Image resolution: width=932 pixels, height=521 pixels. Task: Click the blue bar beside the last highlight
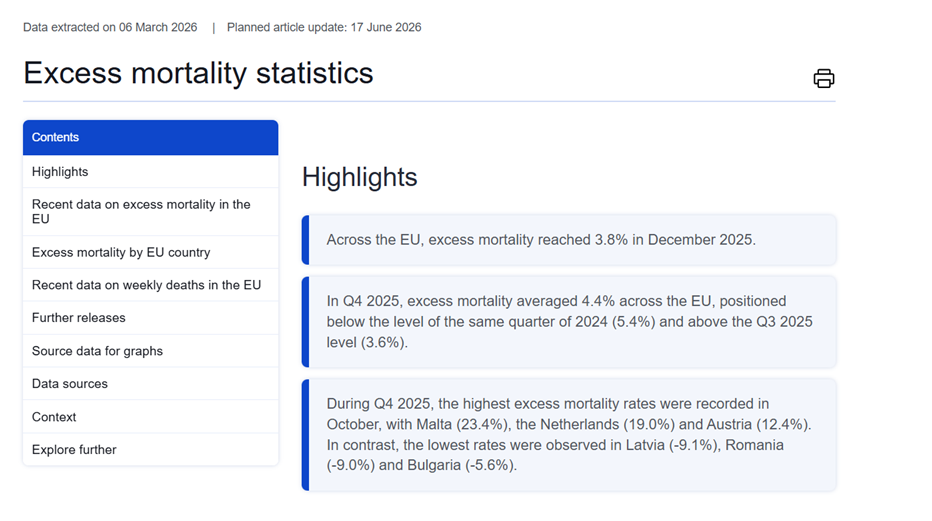click(306, 434)
